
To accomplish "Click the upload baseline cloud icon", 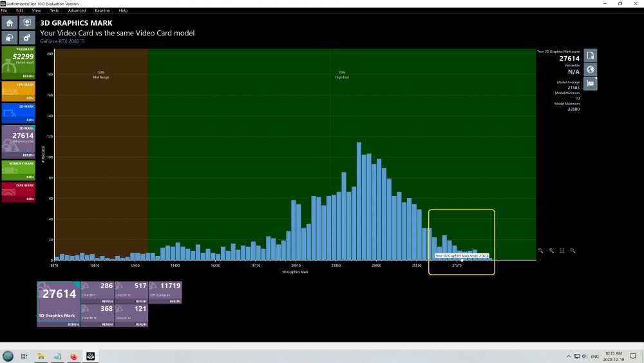I will coord(10,37).
